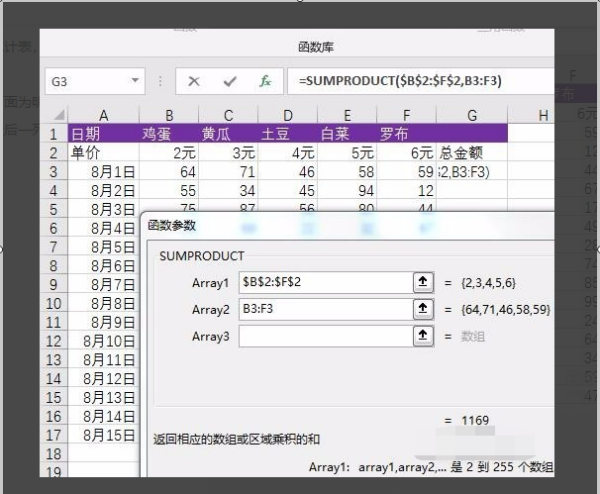Click the Array2 range selector icon
Viewport: 600px width, 494px height.
point(424,310)
